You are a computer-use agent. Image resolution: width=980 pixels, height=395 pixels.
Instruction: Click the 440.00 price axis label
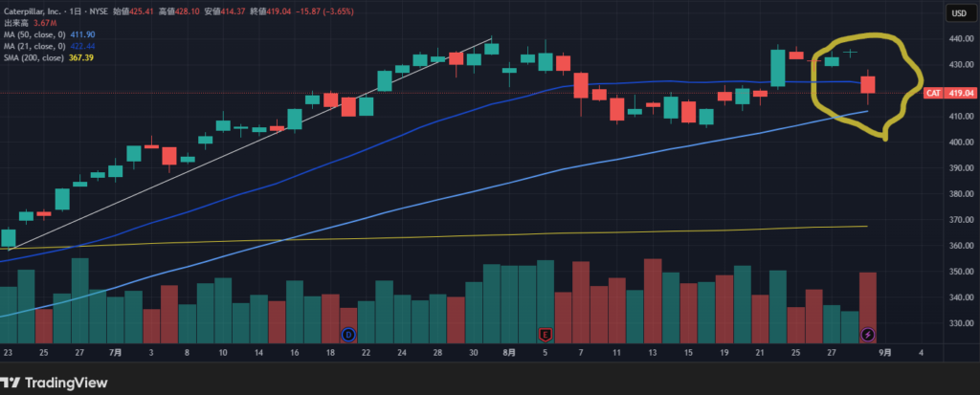pos(961,39)
